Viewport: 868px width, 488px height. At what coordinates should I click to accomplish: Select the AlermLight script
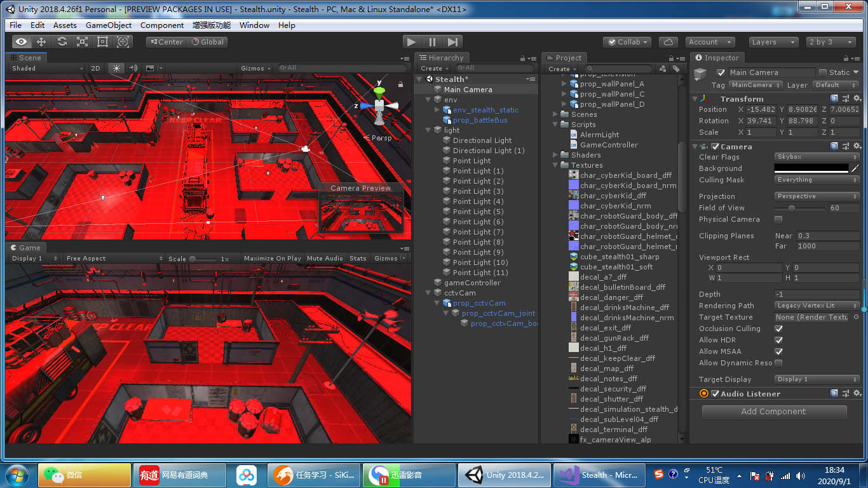(x=599, y=135)
